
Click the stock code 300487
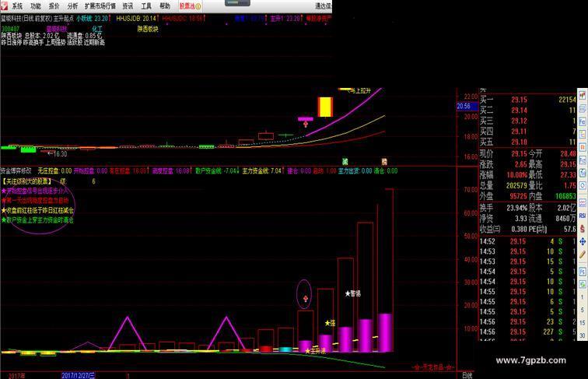pyautogui.click(x=11, y=29)
